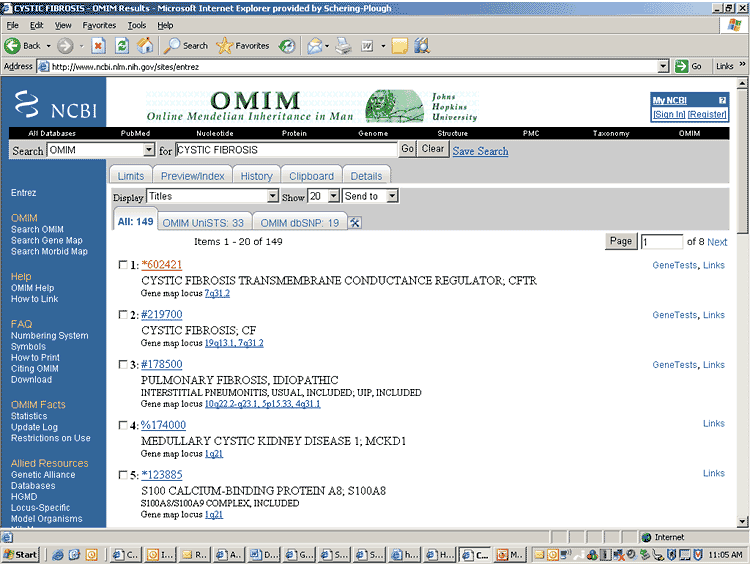The width and height of the screenshot is (750, 565).
Task: Open the Send to dropdown
Action: [x=392, y=196]
